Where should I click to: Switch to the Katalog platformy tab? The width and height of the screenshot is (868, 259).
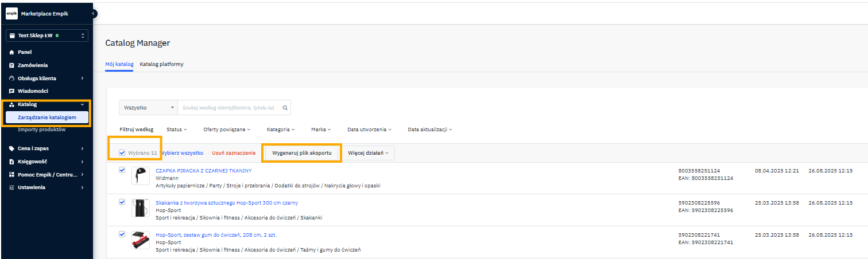[161, 64]
